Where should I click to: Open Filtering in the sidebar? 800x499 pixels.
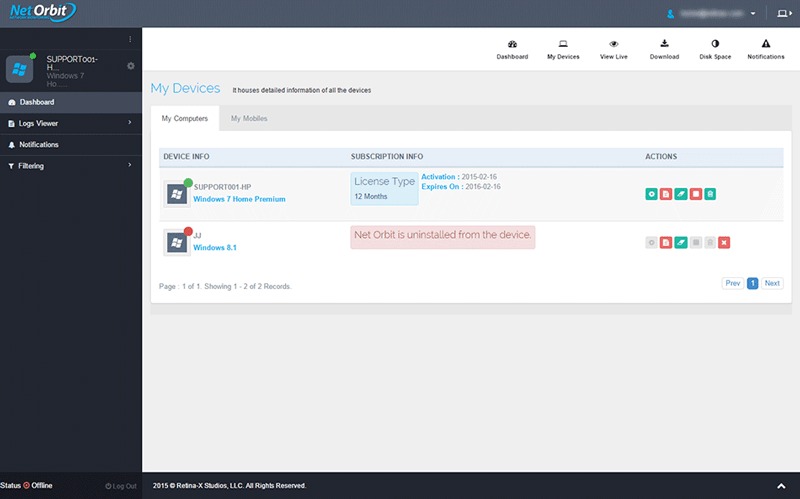71,166
